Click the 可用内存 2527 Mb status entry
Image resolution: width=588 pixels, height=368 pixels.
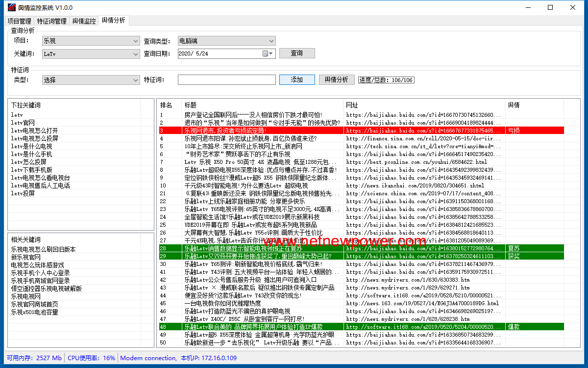point(34,358)
